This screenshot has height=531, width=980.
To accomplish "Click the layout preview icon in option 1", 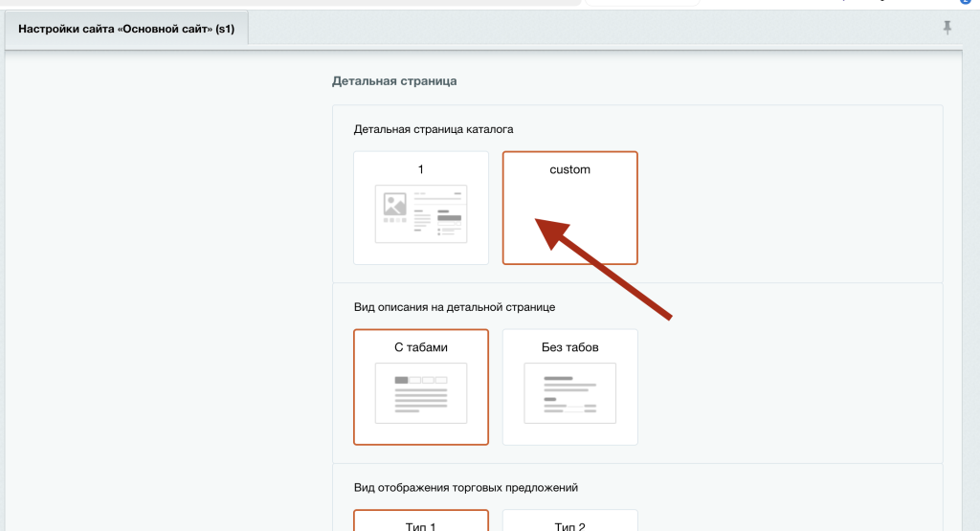I will tap(421, 213).
